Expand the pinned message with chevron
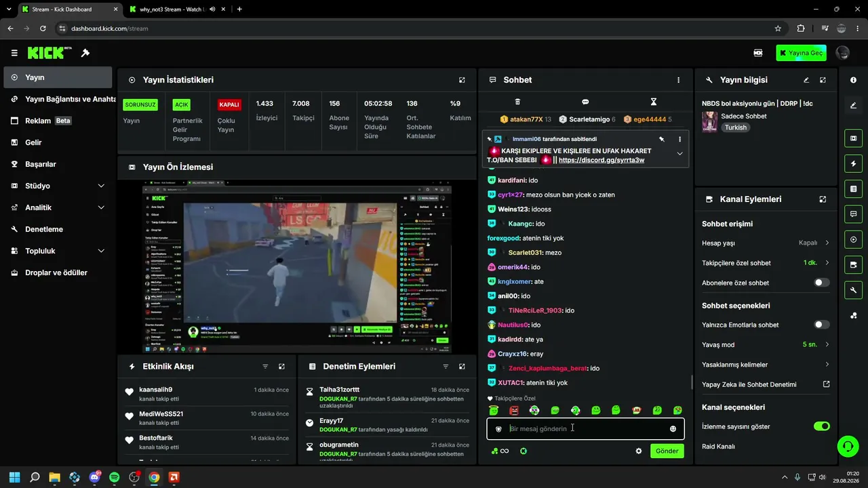 679,154
